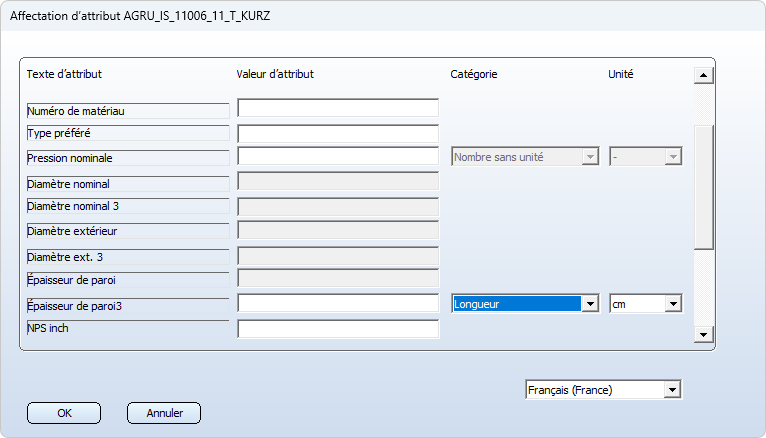Click the Type préféré value field
The image size is (766, 438).
pyautogui.click(x=338, y=133)
